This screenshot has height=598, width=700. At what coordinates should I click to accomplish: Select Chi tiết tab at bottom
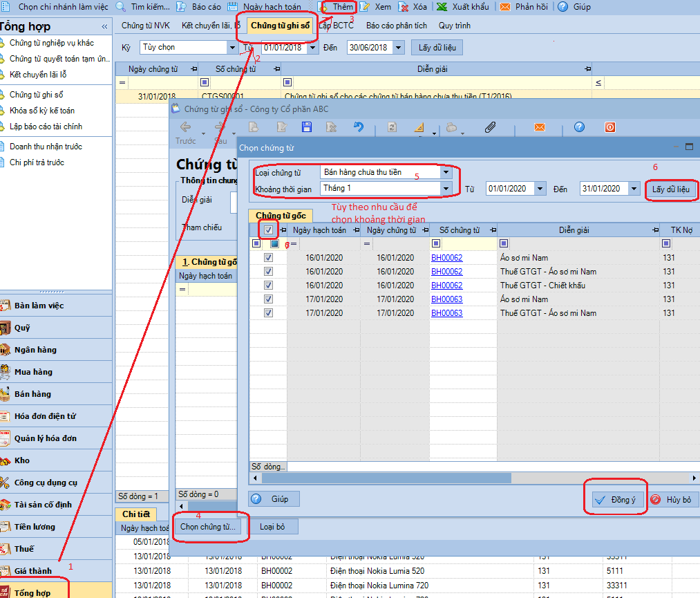tap(136, 514)
